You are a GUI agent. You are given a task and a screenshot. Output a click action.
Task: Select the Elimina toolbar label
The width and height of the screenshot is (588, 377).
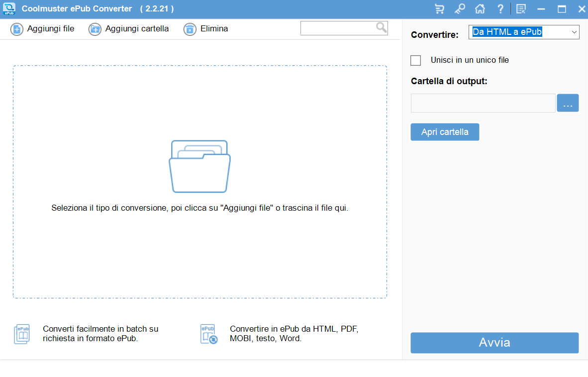tap(214, 28)
